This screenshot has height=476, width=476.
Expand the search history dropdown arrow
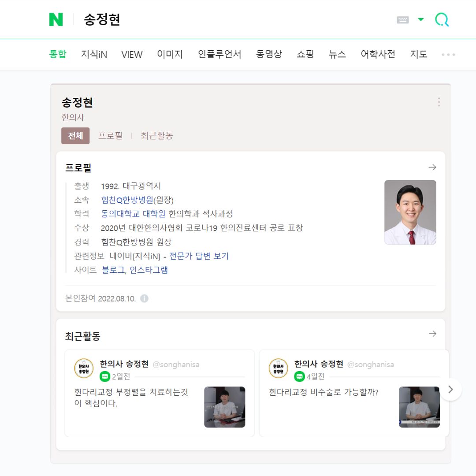[421, 19]
